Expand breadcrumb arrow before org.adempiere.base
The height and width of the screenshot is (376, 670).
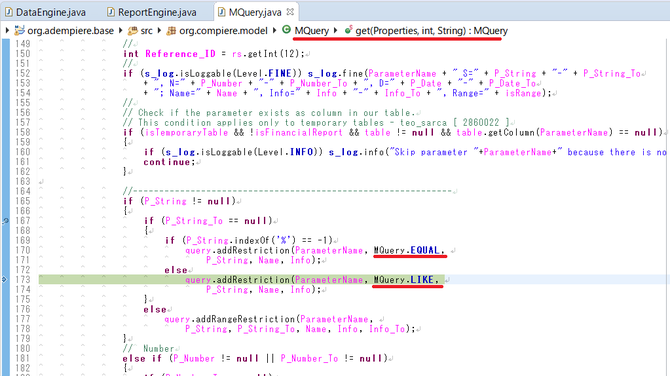(x=7, y=30)
